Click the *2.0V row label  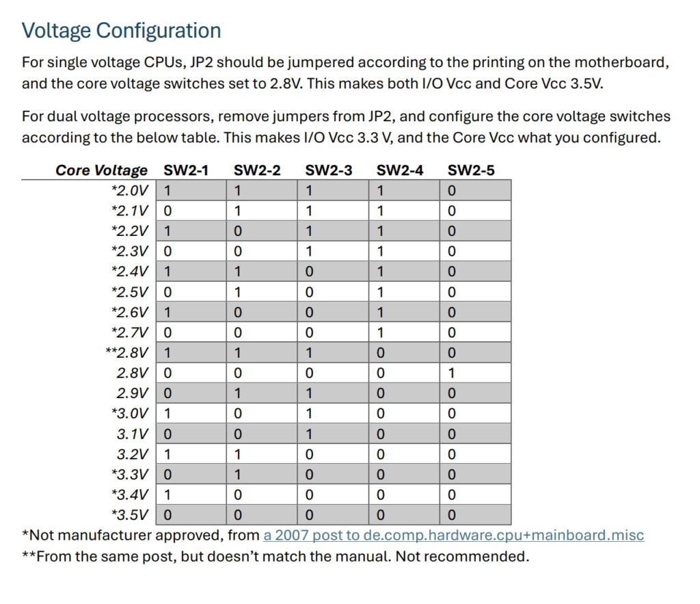point(129,190)
